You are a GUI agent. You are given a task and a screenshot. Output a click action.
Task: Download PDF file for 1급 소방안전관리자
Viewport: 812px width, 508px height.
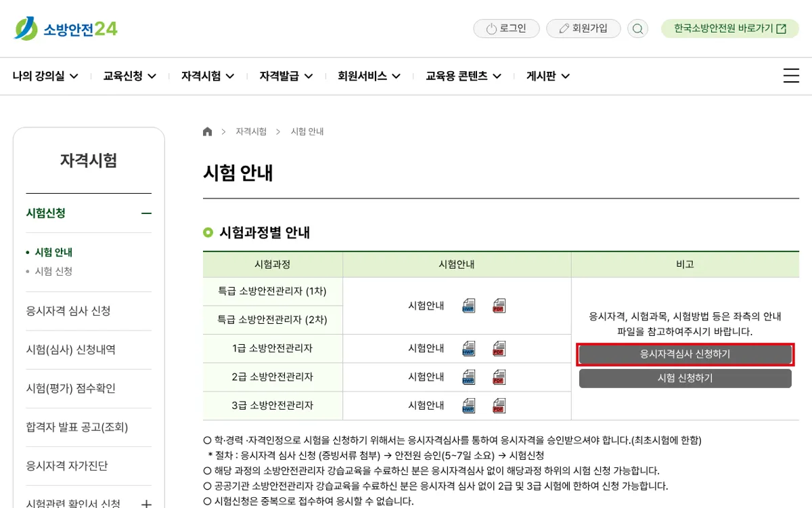(499, 349)
